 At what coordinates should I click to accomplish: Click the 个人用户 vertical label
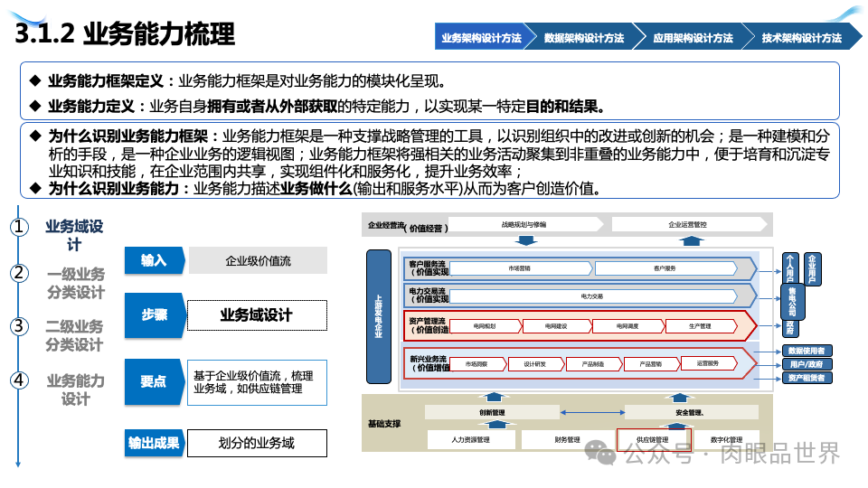click(x=790, y=268)
